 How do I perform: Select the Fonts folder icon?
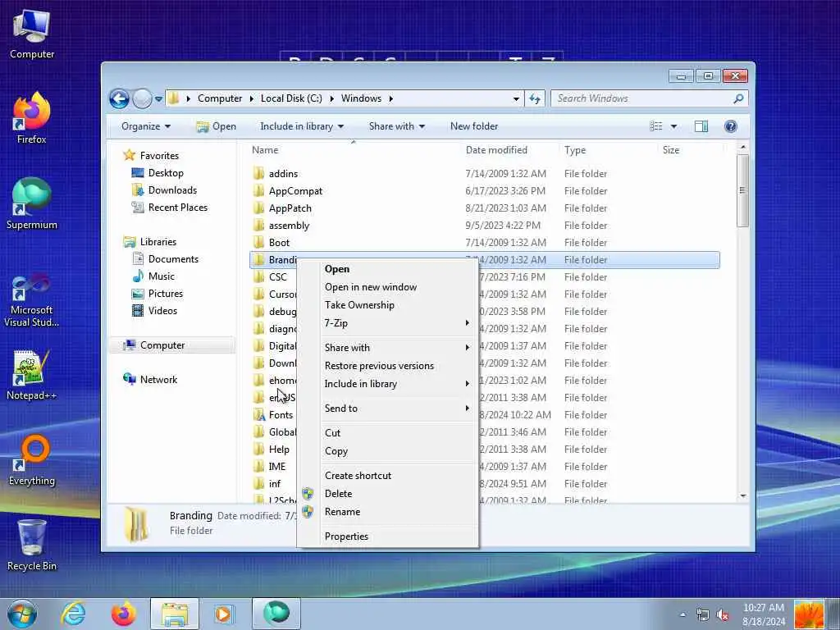[x=259, y=414]
